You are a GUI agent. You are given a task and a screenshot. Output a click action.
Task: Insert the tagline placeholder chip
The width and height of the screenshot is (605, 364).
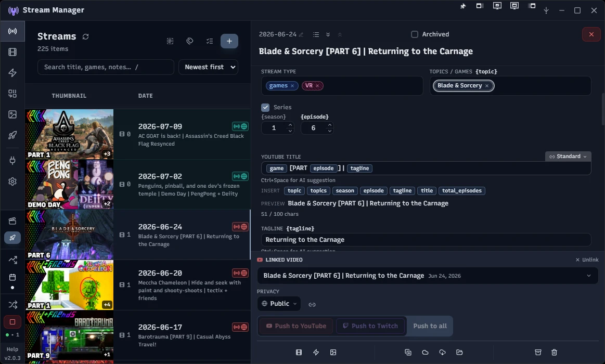click(x=402, y=191)
